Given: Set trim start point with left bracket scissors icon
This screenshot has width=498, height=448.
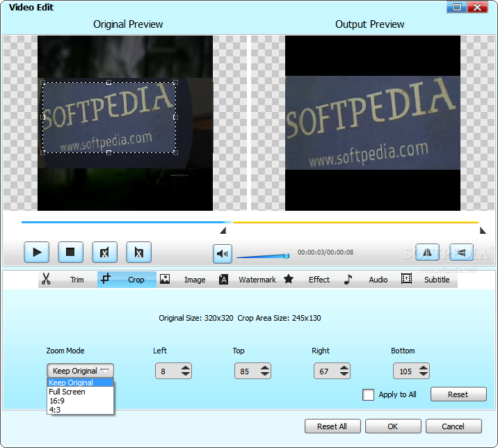Looking at the screenshot, I should (104, 253).
